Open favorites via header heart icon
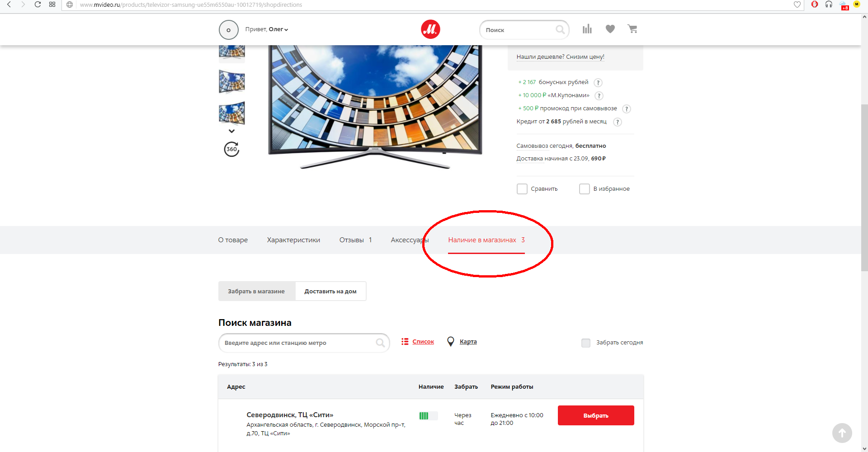The height and width of the screenshot is (452, 868). (610, 29)
